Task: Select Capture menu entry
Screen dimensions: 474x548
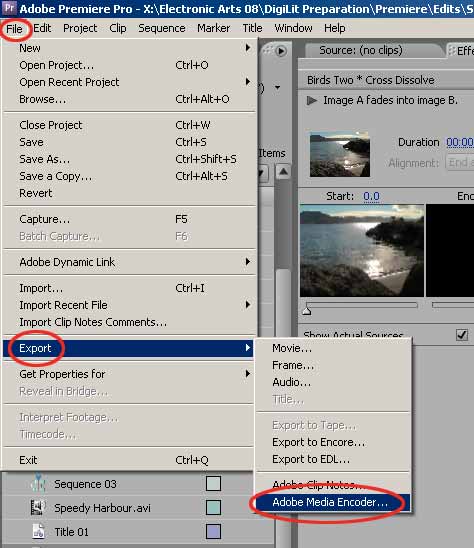Action: click(129, 219)
